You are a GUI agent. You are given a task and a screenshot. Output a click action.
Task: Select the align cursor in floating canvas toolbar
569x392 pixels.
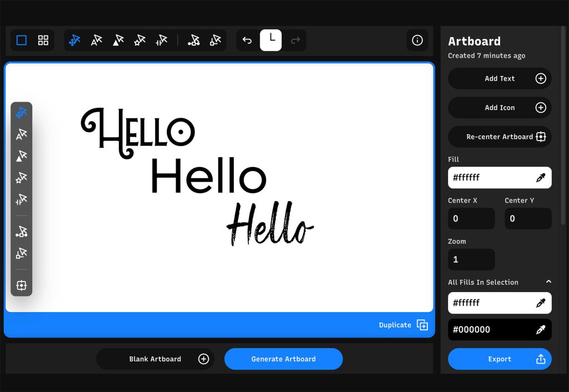click(x=22, y=199)
